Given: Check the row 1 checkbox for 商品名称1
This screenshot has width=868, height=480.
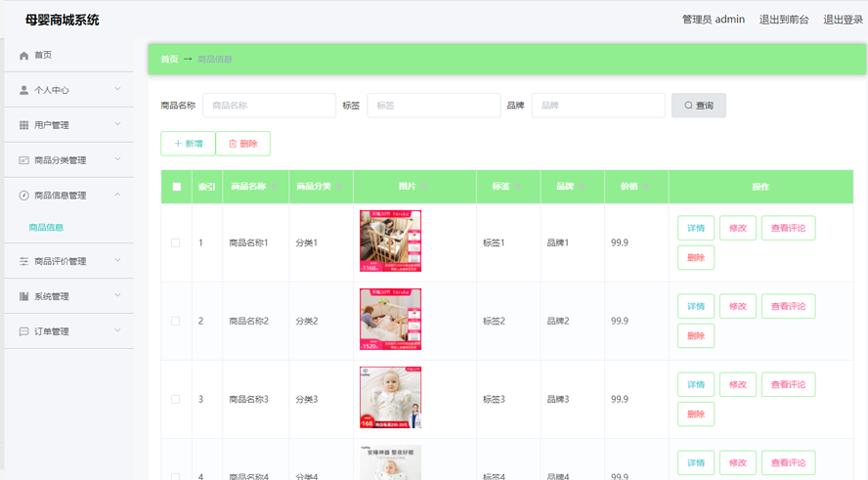Looking at the screenshot, I should click(x=176, y=242).
